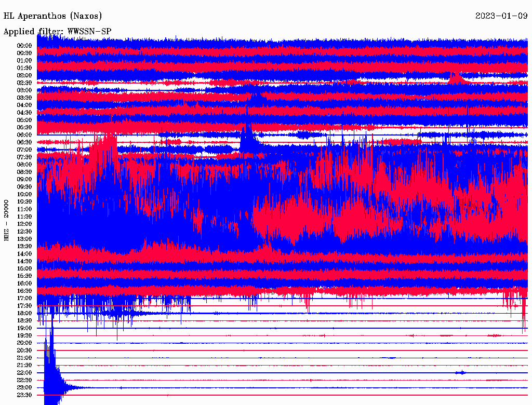This screenshot has height=405, width=532.
Task: Click the 12:00 time label
Action: 24,224
